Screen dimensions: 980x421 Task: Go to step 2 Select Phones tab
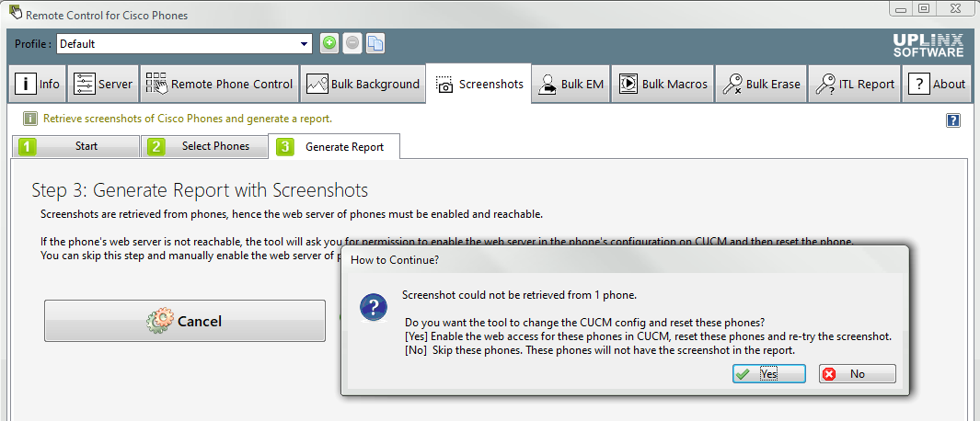[x=203, y=147]
